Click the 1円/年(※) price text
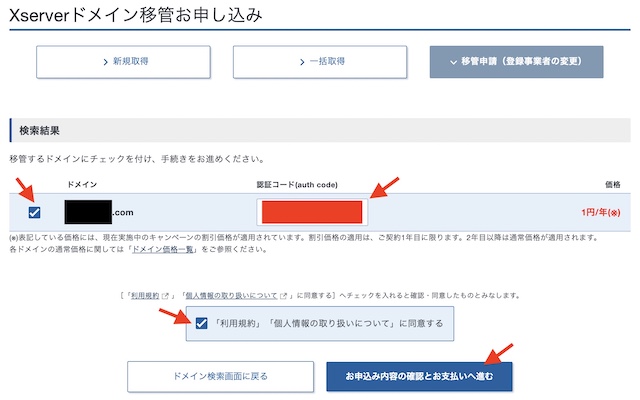This screenshot has height=400, width=640. tap(601, 212)
